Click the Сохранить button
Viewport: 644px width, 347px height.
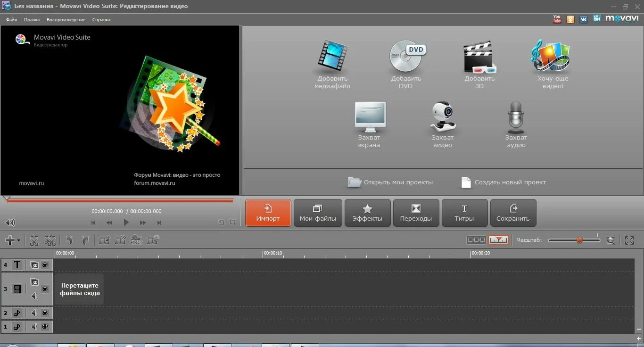coord(513,213)
